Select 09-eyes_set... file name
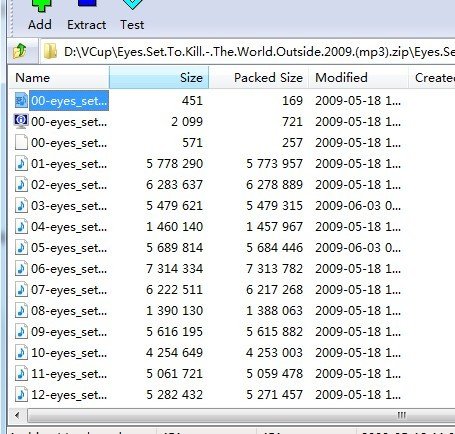This screenshot has height=434, width=455. click(x=69, y=332)
